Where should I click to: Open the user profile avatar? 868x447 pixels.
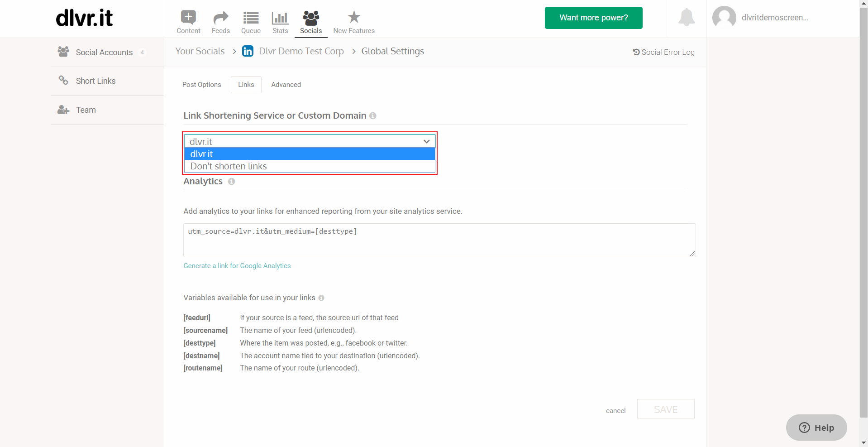pos(724,18)
